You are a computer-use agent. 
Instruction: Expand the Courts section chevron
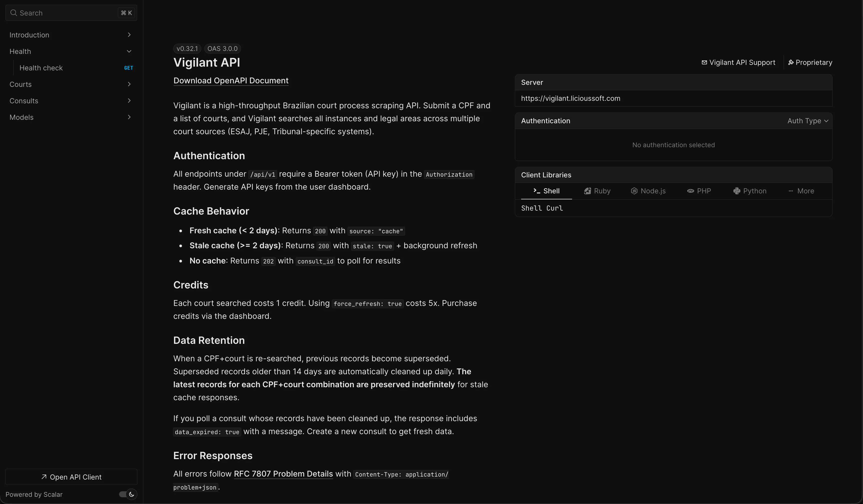point(129,84)
